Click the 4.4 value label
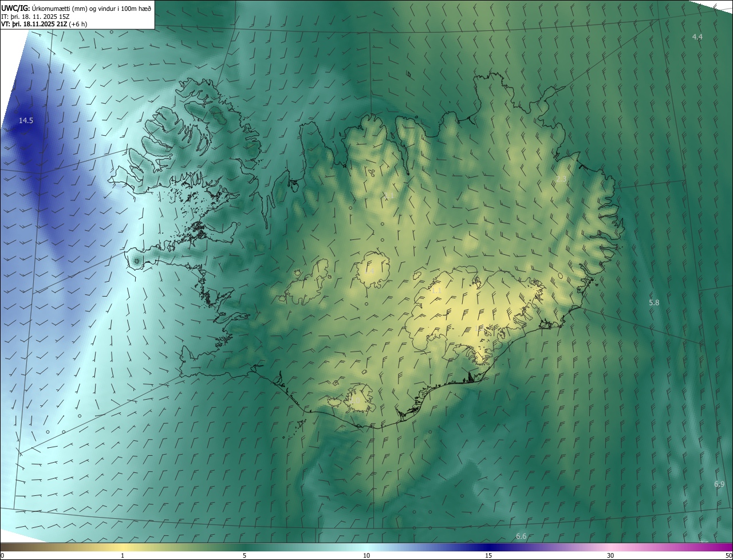This screenshot has height=560, width=733. coord(697,37)
